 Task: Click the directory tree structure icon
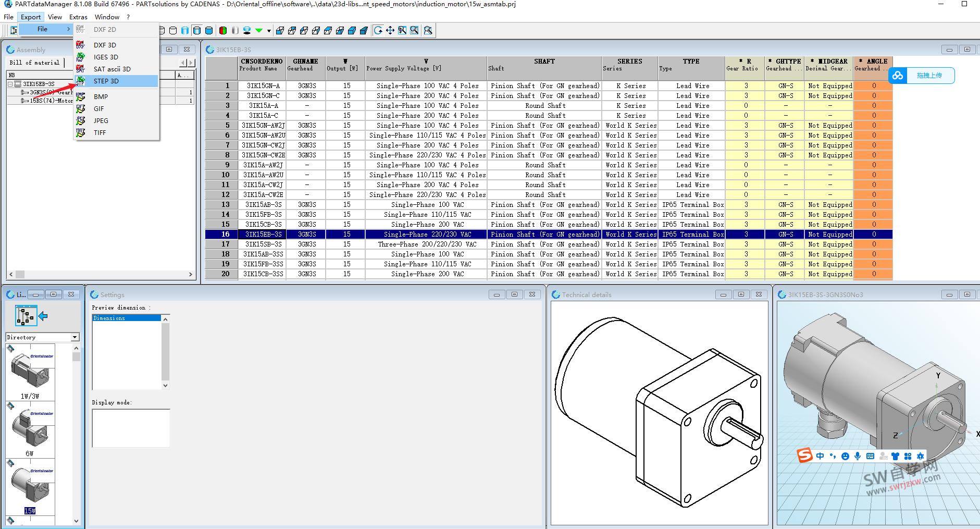[26, 316]
